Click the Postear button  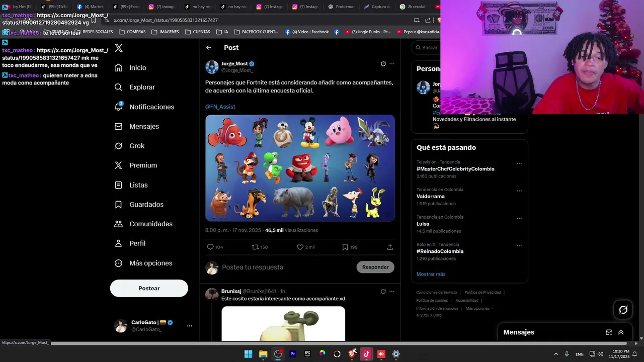pos(149,288)
